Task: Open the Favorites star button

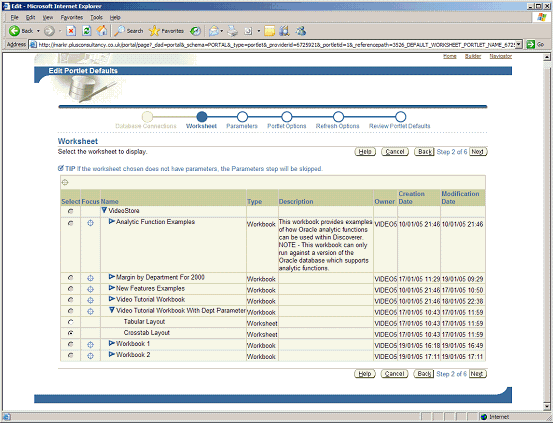Action: click(166, 31)
